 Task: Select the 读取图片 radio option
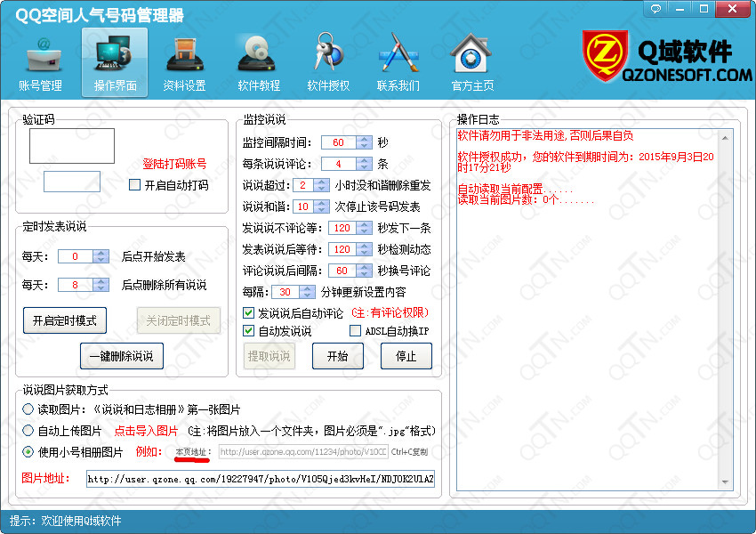click(x=28, y=409)
